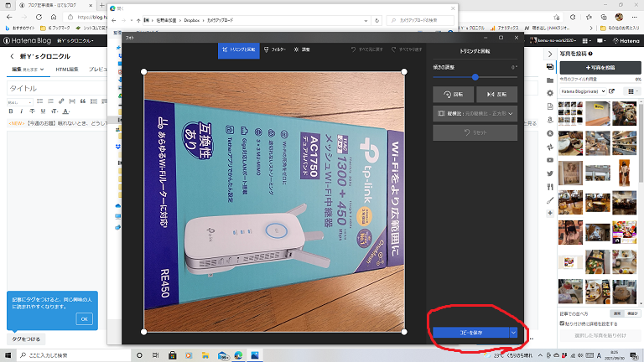The height and width of the screenshot is (362, 644).
Task: Click the Reset button in Photos panel
Action: click(x=475, y=132)
